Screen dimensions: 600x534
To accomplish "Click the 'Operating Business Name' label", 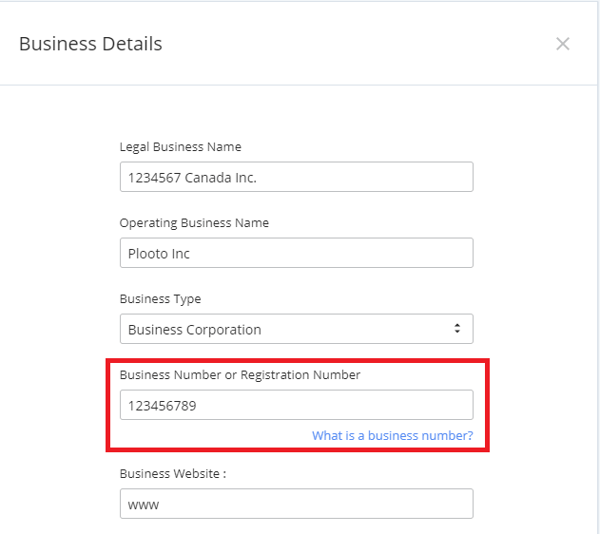I will [x=194, y=223].
